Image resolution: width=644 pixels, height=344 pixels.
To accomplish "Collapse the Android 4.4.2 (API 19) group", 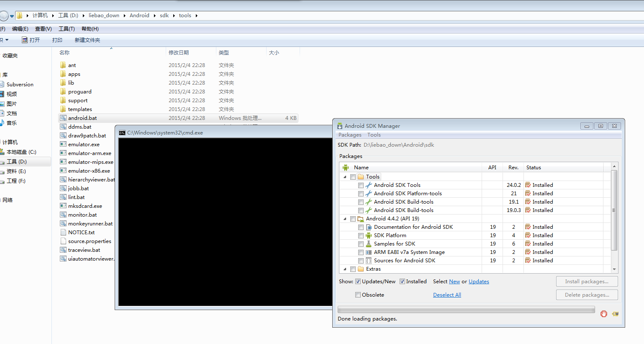I will [345, 219].
